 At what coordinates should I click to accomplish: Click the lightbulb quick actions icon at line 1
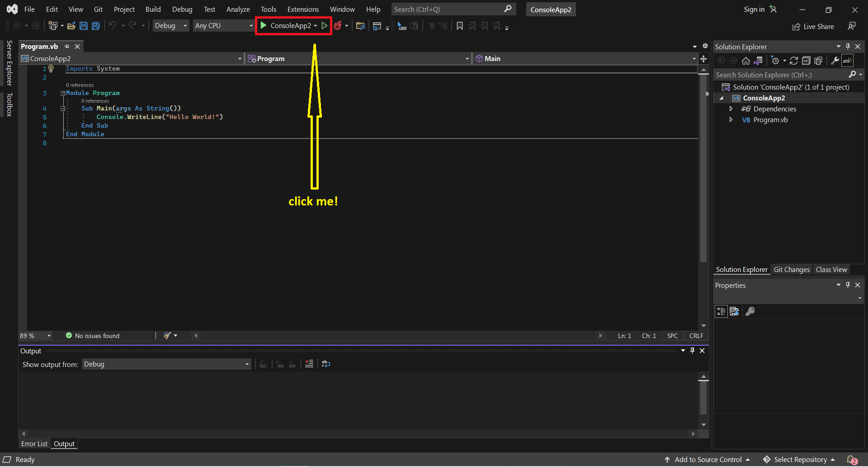click(x=51, y=69)
